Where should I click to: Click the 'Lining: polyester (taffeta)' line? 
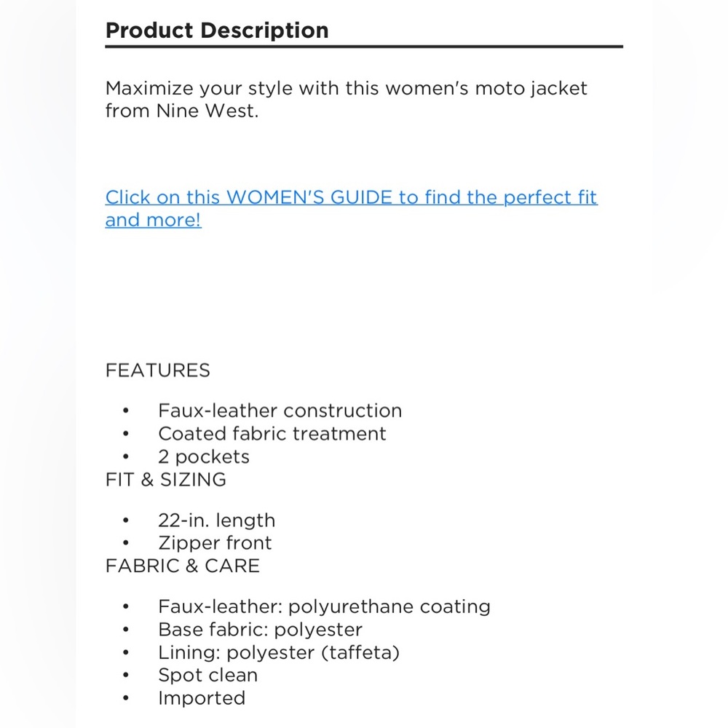pyautogui.click(x=279, y=652)
